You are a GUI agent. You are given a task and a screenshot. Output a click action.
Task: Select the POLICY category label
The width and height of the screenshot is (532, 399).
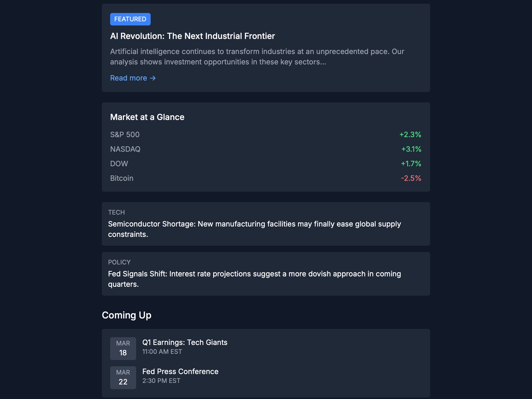[x=119, y=262]
